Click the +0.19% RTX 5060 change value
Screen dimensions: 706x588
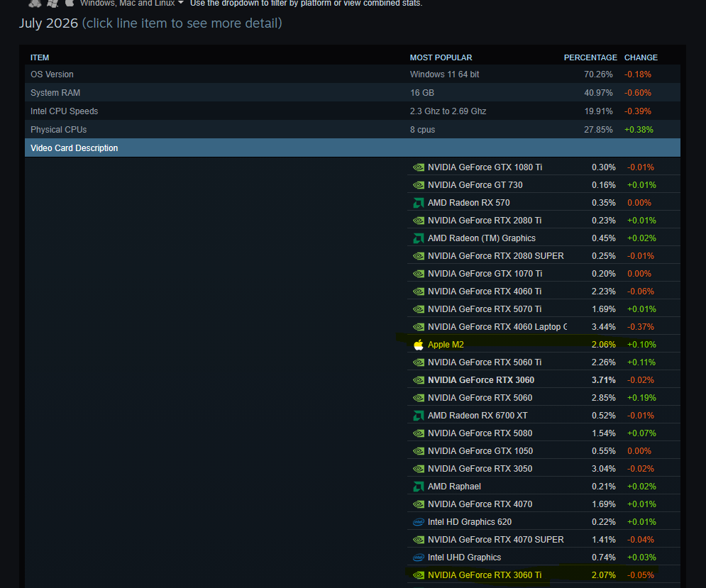point(641,398)
